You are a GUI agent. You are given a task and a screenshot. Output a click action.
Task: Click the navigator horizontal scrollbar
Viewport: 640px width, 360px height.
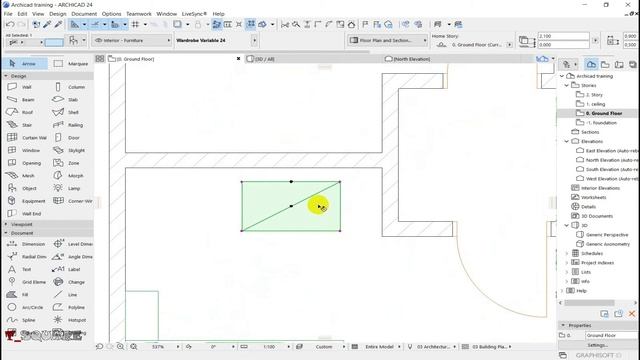[589, 303]
